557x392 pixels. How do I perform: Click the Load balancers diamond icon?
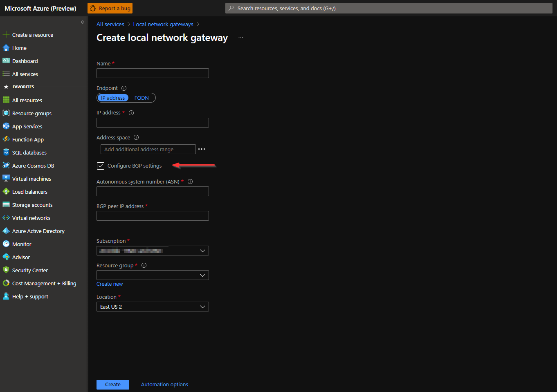6,192
